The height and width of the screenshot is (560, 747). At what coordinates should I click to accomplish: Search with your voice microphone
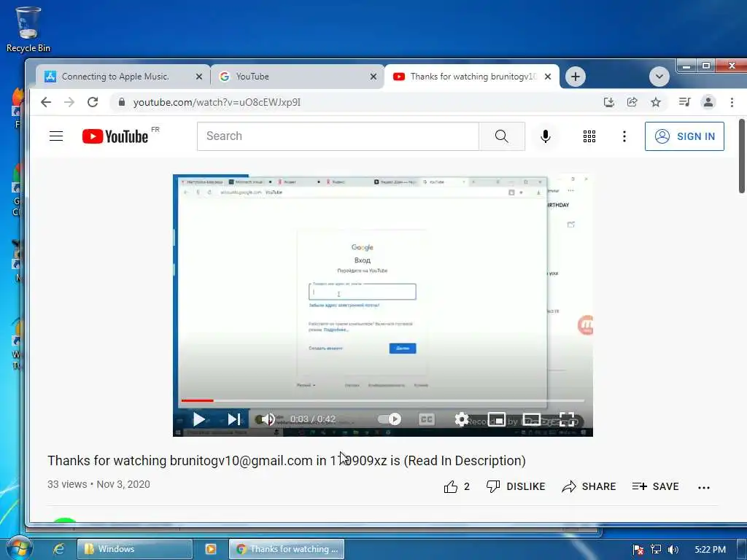pyautogui.click(x=546, y=136)
